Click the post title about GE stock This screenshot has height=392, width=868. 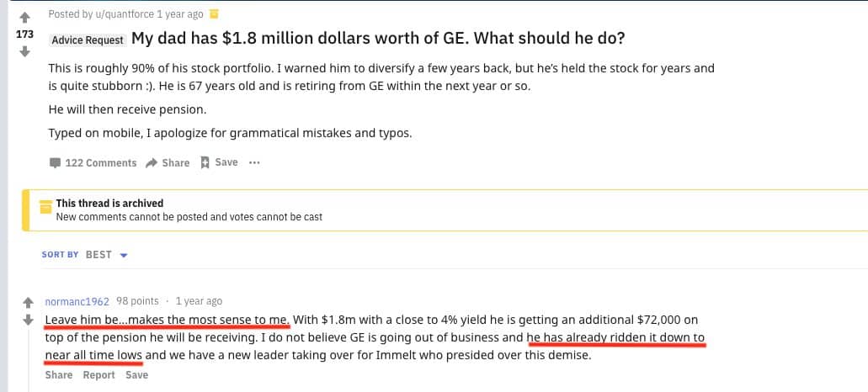click(x=378, y=39)
